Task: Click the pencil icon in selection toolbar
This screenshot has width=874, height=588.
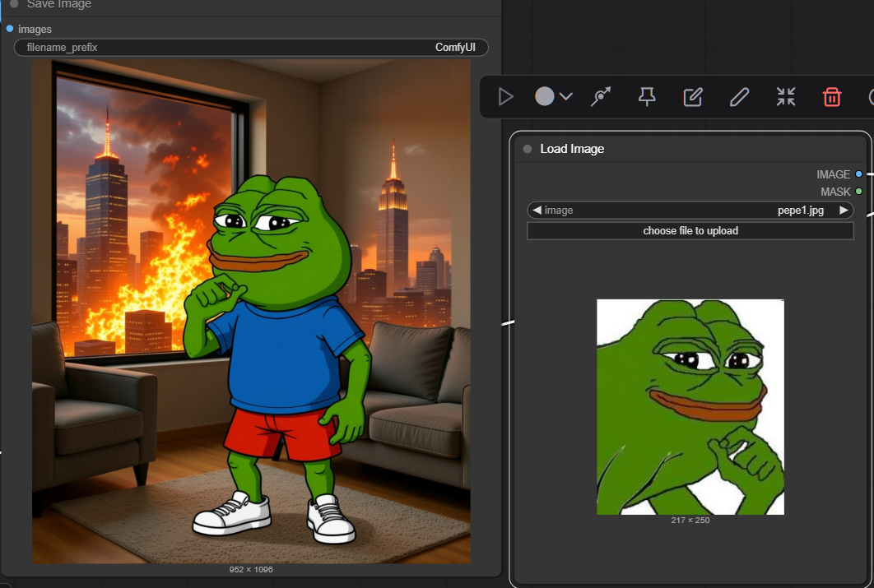Action: click(739, 97)
